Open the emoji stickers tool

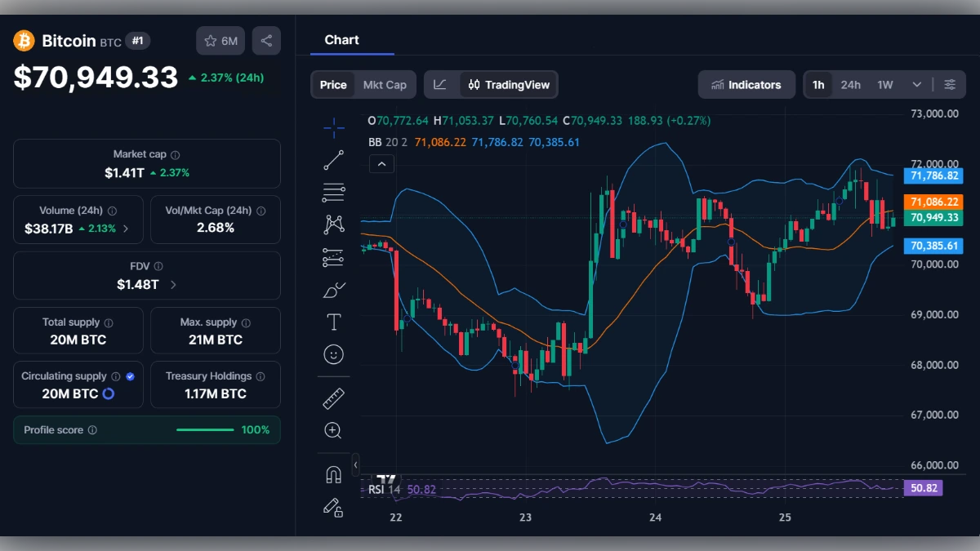pyautogui.click(x=333, y=353)
